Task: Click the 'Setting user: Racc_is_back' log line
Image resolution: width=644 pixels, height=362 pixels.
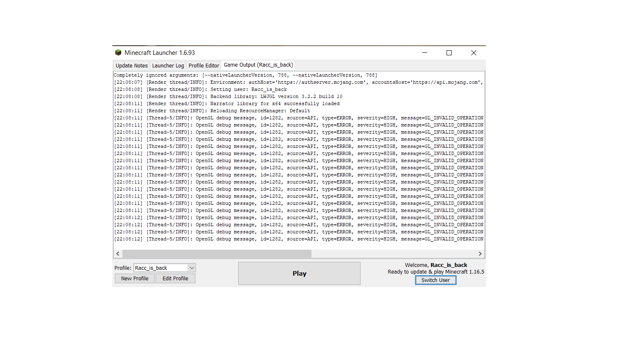Action: click(200, 90)
